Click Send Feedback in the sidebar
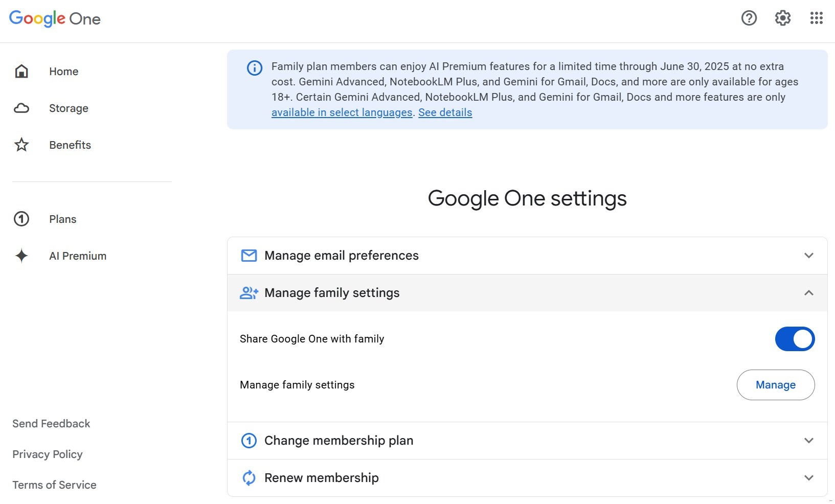 (x=51, y=424)
